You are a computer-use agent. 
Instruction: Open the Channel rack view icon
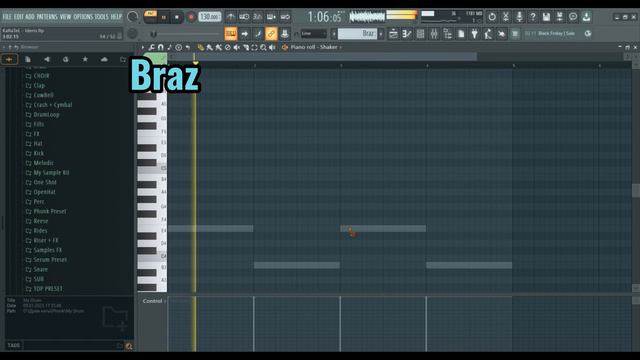(x=420, y=34)
